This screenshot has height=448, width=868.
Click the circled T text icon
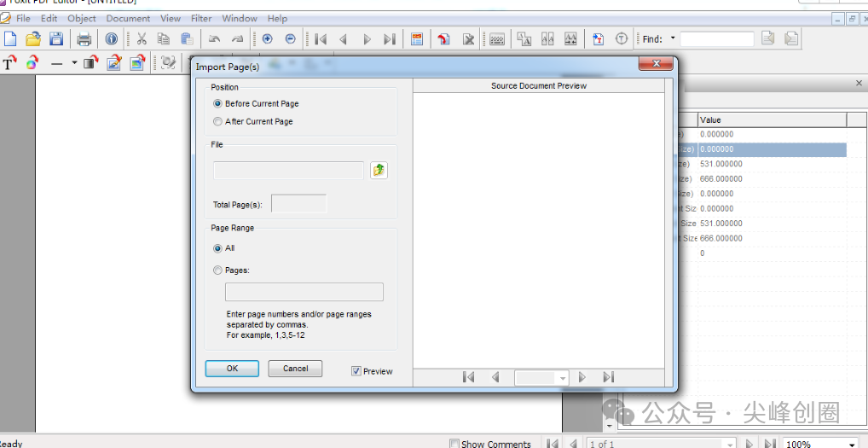[x=622, y=38]
